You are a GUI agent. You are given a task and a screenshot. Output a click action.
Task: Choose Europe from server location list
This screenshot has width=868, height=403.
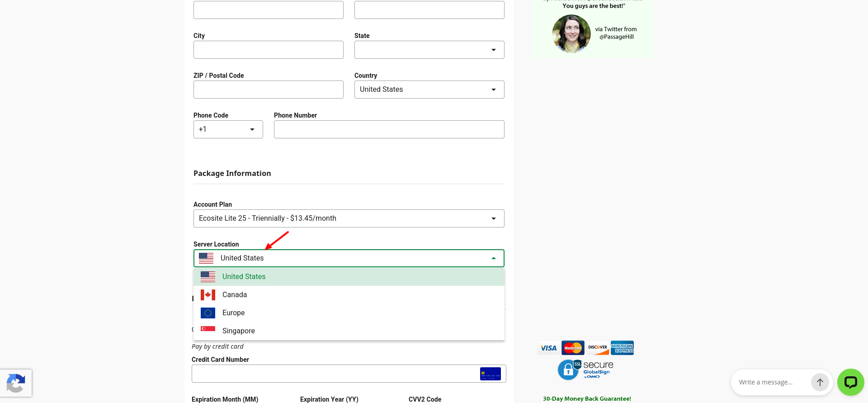tap(349, 313)
